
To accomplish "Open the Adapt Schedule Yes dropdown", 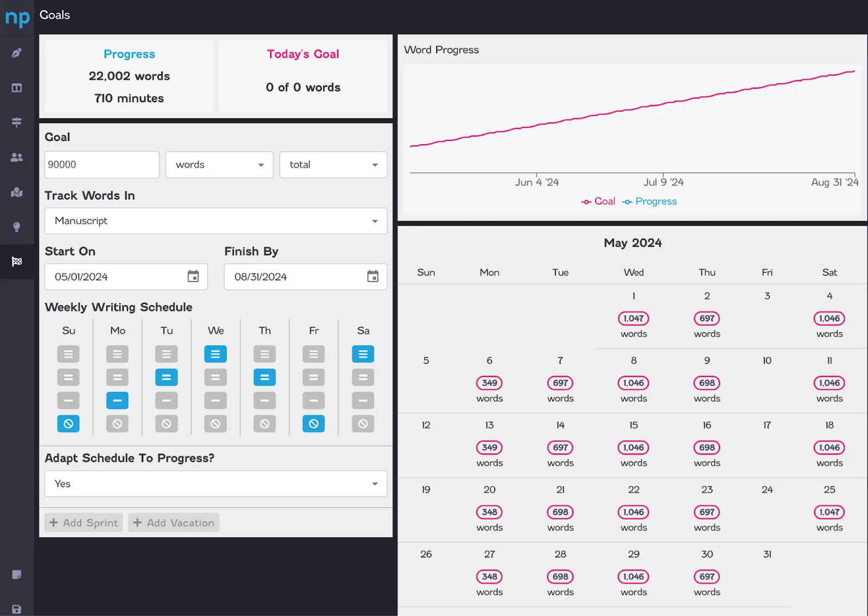I will (x=216, y=484).
